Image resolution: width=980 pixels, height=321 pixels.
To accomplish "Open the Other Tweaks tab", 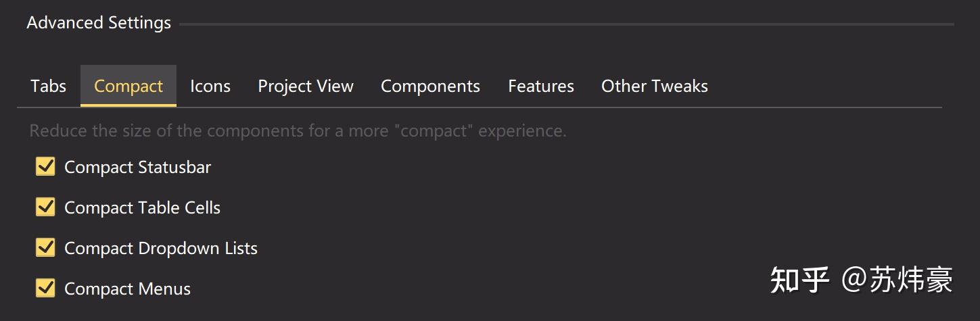I will click(655, 87).
